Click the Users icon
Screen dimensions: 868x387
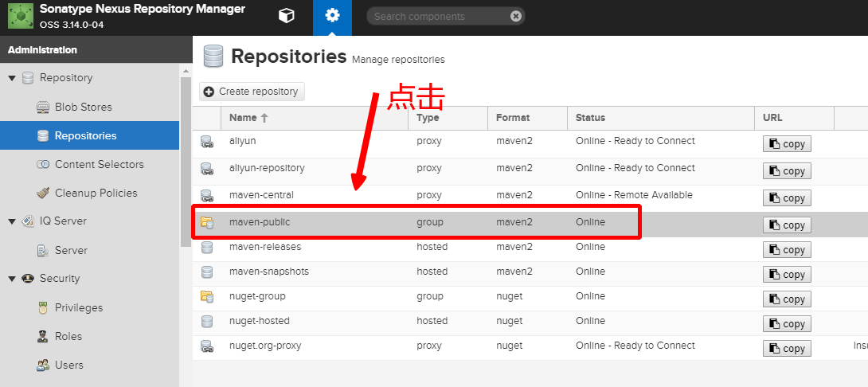click(43, 365)
